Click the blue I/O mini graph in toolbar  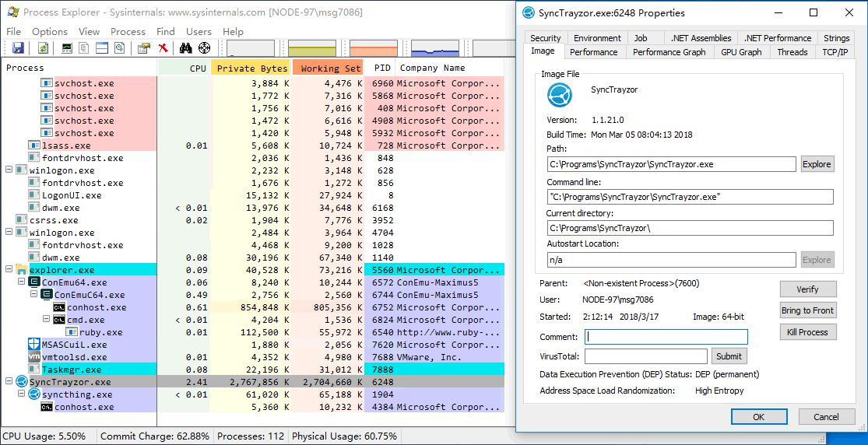pyautogui.click(x=435, y=48)
